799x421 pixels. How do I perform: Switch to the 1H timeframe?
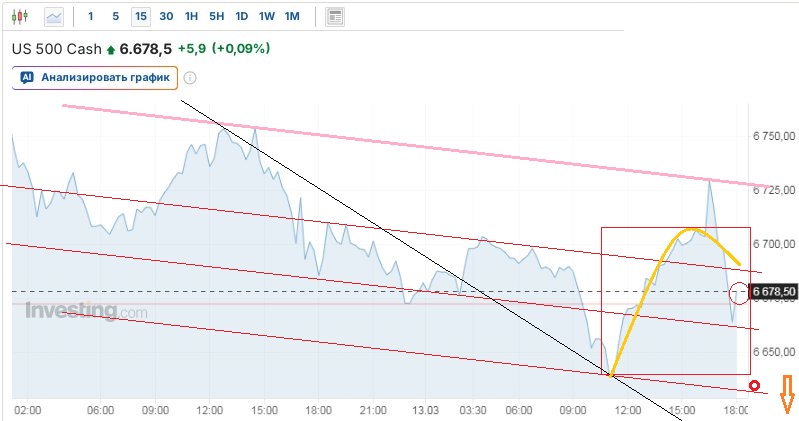point(191,16)
